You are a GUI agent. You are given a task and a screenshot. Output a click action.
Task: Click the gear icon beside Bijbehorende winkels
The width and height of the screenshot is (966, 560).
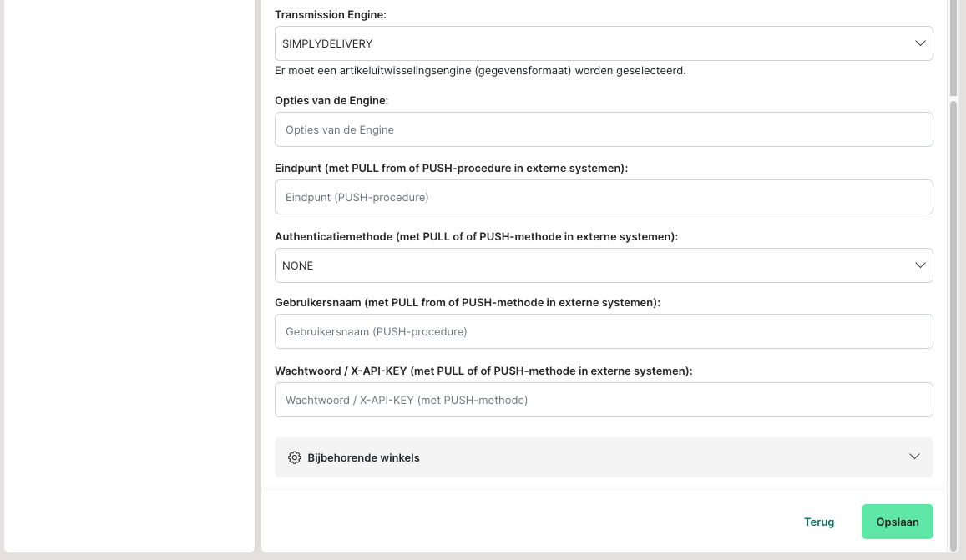point(294,457)
